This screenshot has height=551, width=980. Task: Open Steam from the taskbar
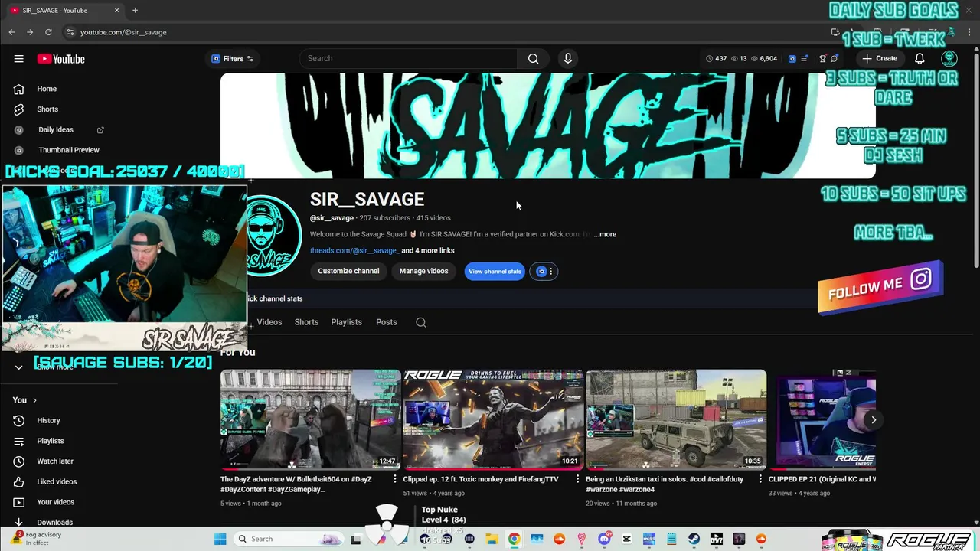[694, 539]
